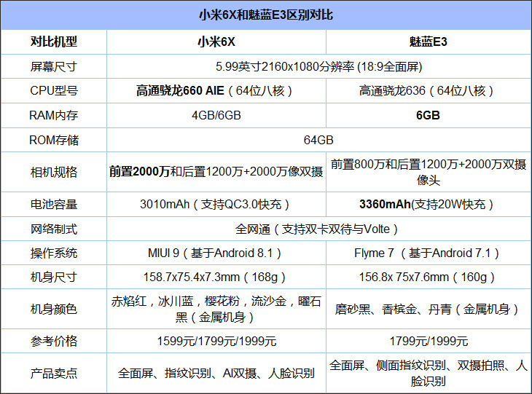Select the 网络制式 row label
This screenshot has width=532, height=394.
(54, 229)
